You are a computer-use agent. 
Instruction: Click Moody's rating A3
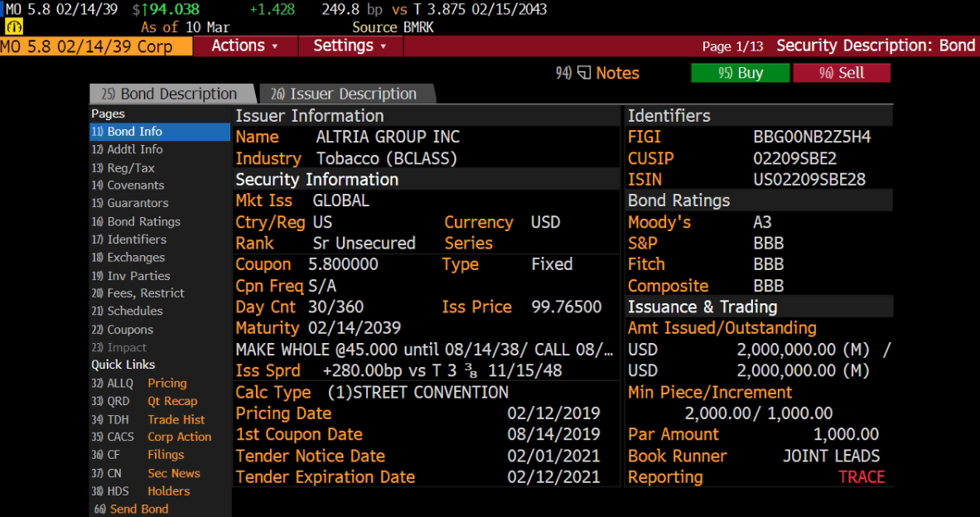pyautogui.click(x=762, y=222)
